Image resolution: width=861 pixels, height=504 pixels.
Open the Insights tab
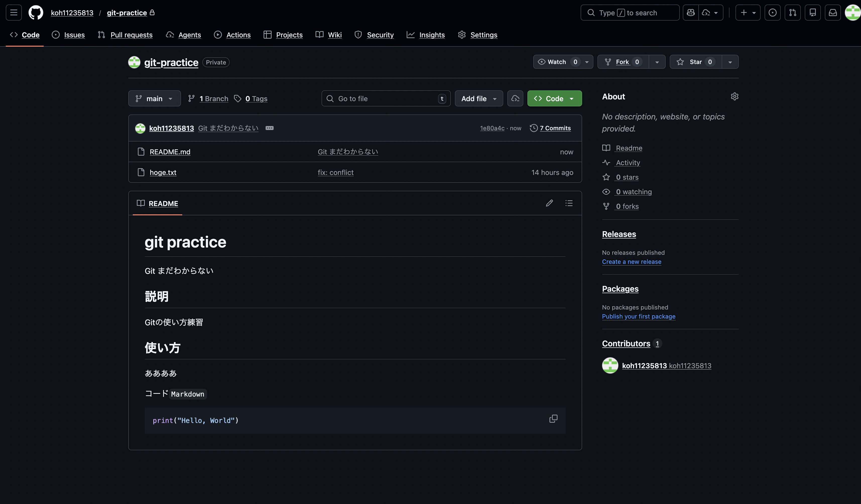[x=432, y=35]
